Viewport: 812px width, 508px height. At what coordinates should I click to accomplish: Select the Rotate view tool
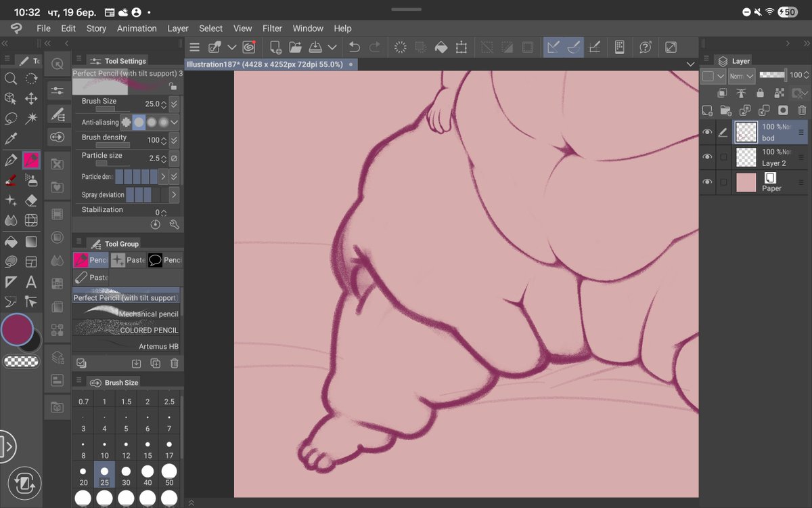[x=31, y=79]
